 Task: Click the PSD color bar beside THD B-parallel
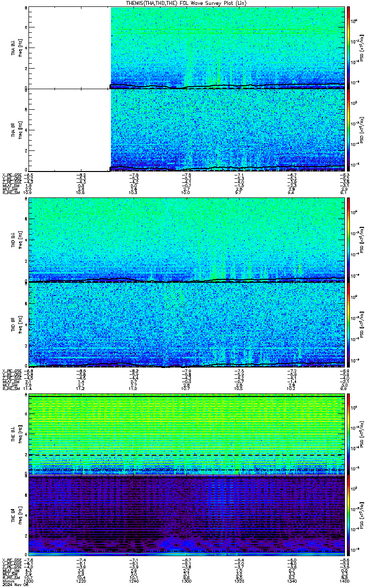(348, 324)
